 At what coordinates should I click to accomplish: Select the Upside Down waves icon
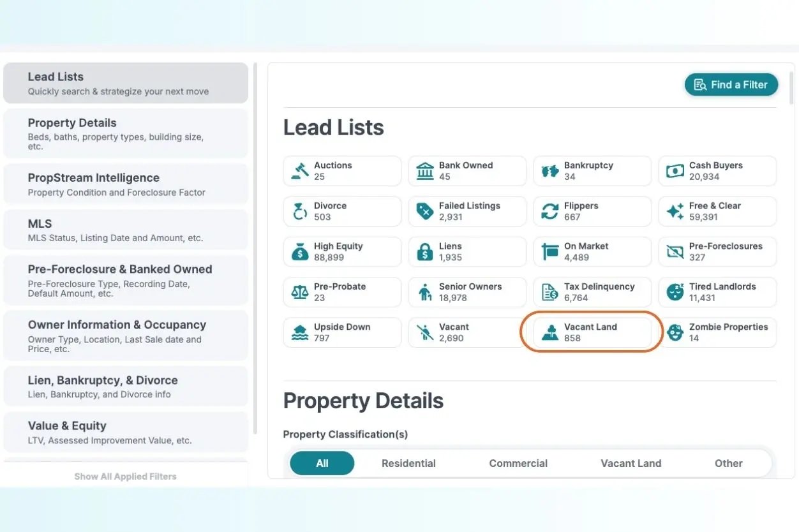click(300, 332)
